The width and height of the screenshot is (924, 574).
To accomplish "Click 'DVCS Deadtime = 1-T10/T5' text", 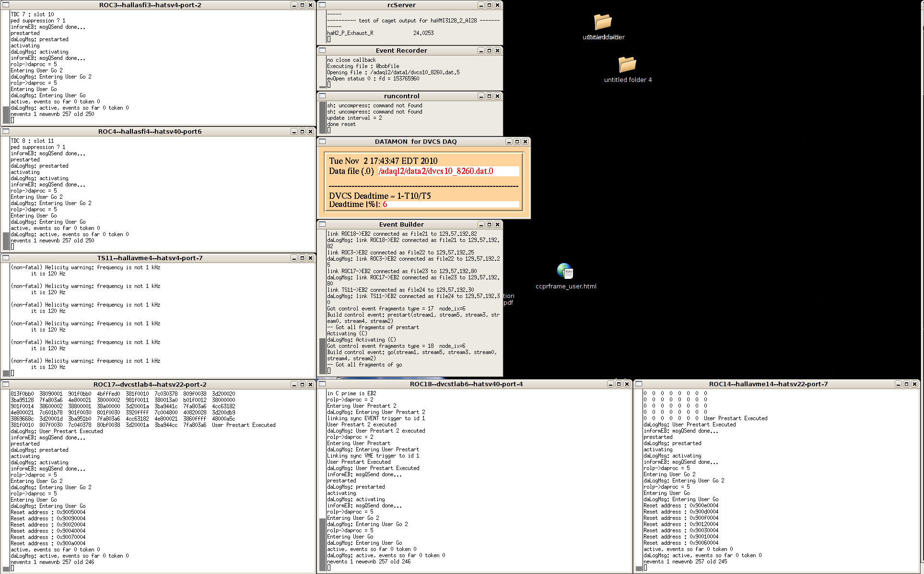I will pyautogui.click(x=380, y=195).
